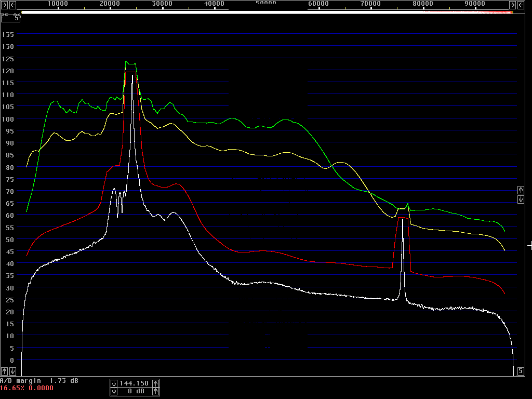The image size is (532, 399).
Task: Click the 10000 frequency scale label
Action: coord(58,4)
